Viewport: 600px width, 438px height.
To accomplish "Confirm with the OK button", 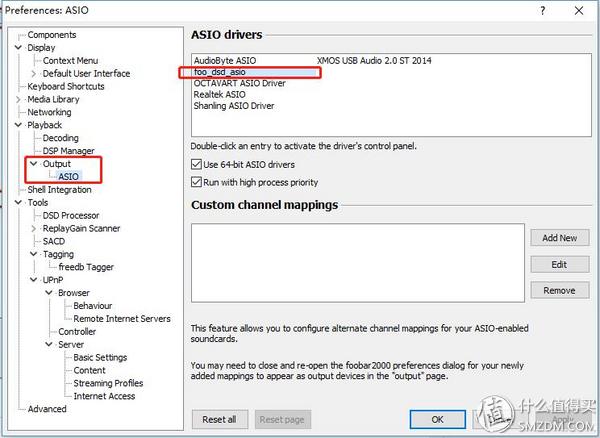I will pos(438,419).
